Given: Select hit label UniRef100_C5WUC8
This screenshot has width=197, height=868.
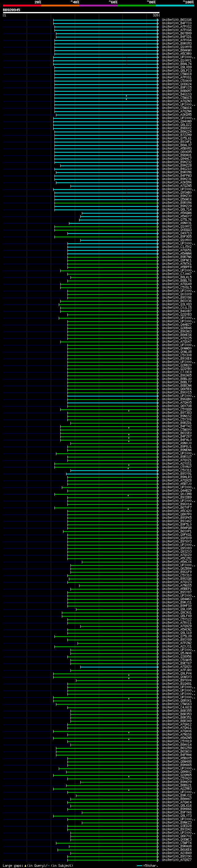Looking at the screenshot, I should click(177, 74).
